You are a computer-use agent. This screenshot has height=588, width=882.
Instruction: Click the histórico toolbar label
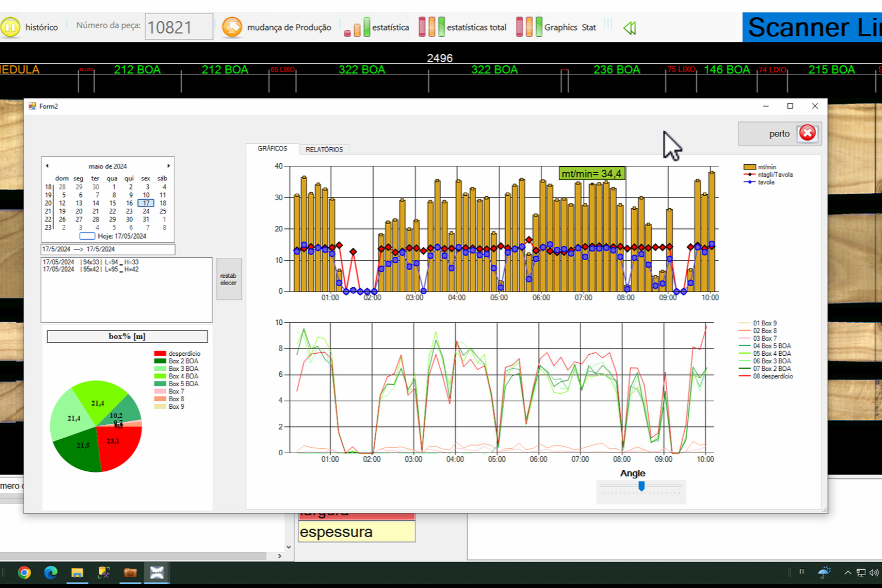(x=41, y=27)
